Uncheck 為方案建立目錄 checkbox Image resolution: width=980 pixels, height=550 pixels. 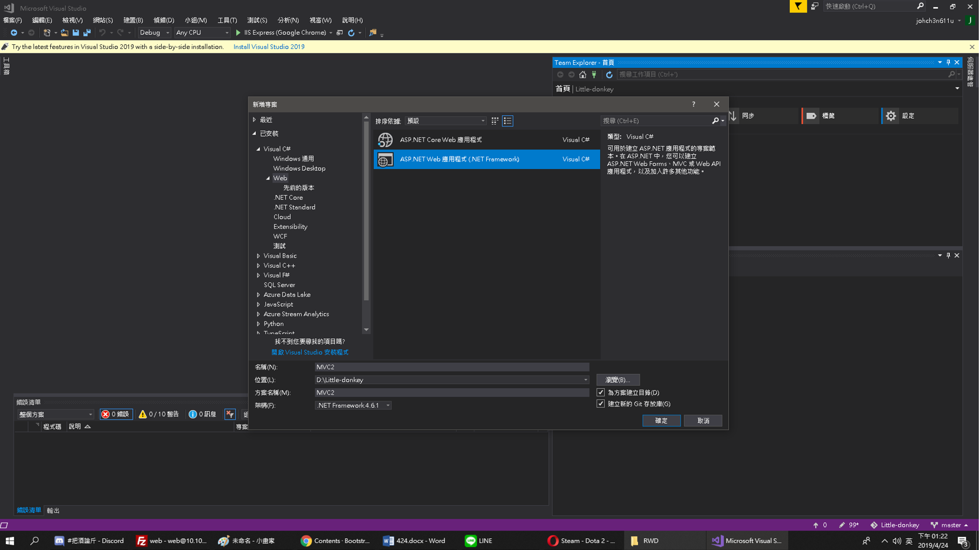601,392
